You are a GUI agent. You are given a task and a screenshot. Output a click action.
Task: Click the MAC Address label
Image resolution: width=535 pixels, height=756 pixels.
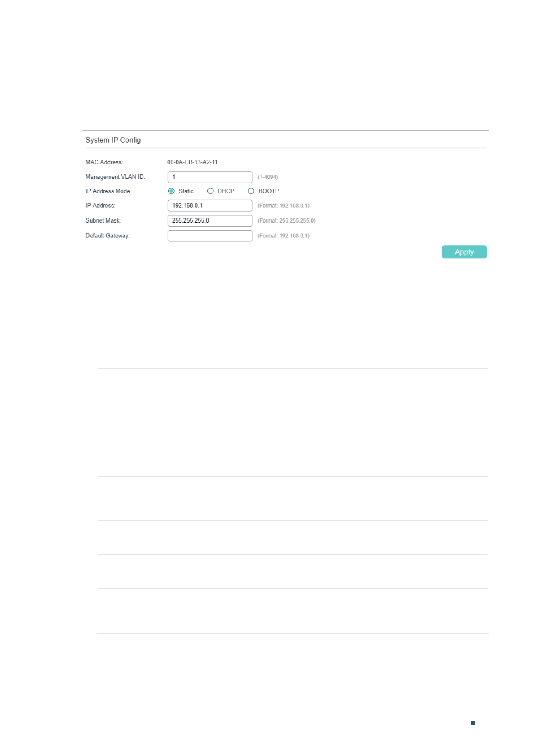104,162
